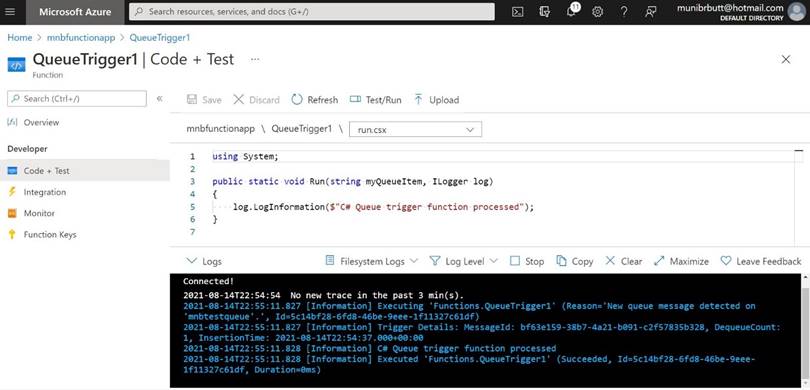The width and height of the screenshot is (810, 390).
Task: Open the Function Keys menu item
Action: tap(50, 235)
